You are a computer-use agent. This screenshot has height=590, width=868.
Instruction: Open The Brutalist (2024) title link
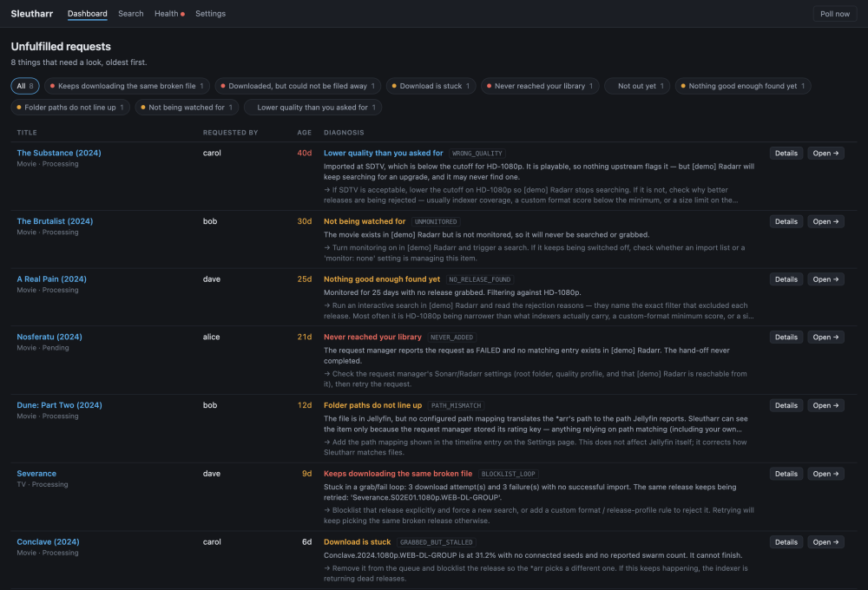click(55, 221)
